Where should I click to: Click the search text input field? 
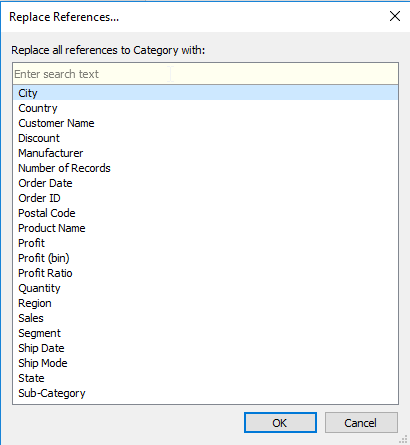click(x=205, y=74)
